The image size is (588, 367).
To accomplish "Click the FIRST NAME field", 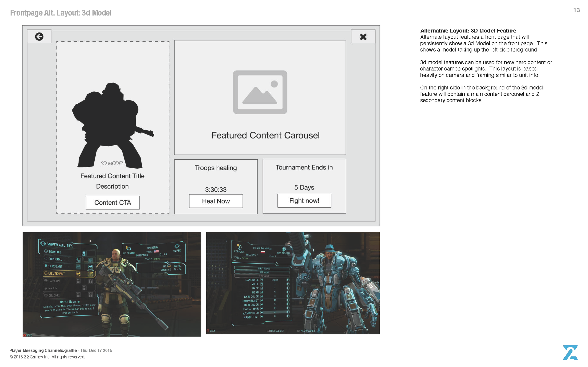I will pos(262,268).
